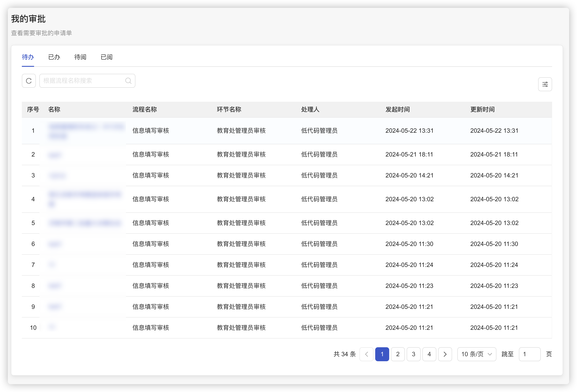The width and height of the screenshot is (577, 392).
Task: Click current page 1 button
Action: (382, 354)
